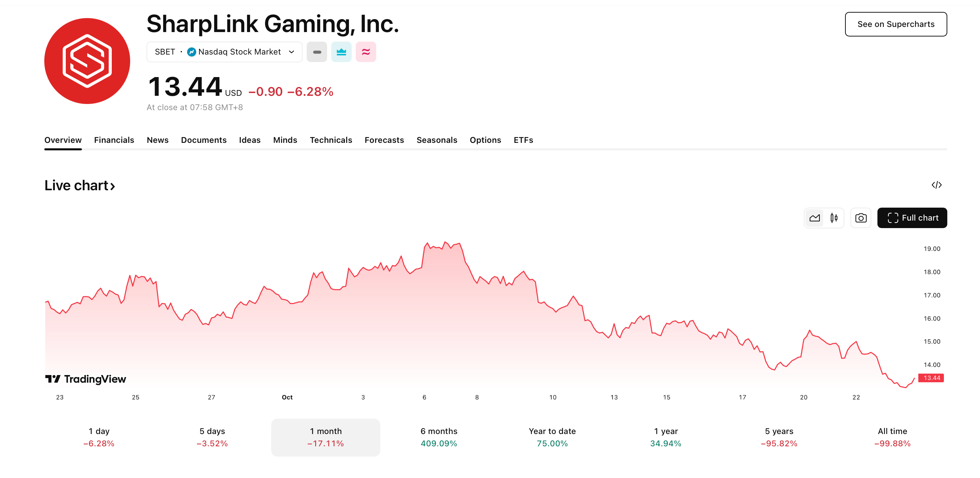Switch to the Financials tab
Viewport: 980px width, 478px height.
(x=114, y=140)
